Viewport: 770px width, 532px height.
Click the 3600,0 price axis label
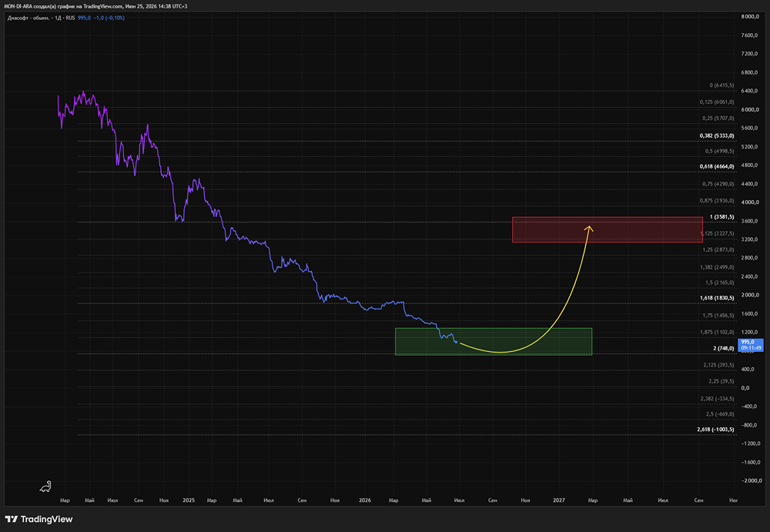[x=750, y=221]
